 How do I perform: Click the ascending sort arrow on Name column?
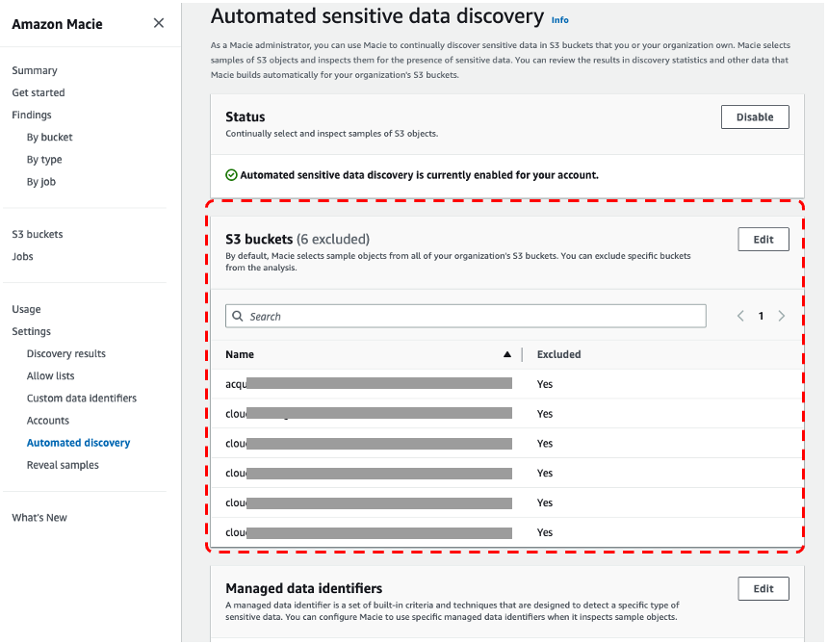pos(508,354)
